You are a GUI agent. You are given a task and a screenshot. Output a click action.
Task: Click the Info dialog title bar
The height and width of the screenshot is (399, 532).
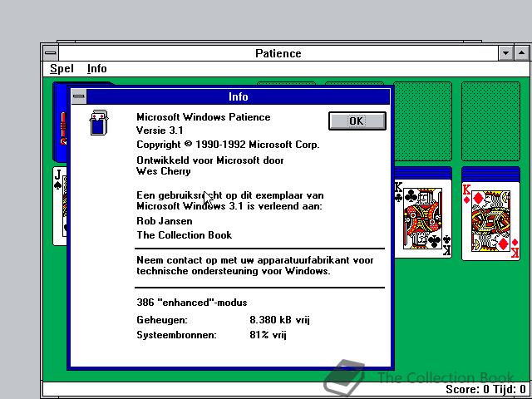click(239, 96)
